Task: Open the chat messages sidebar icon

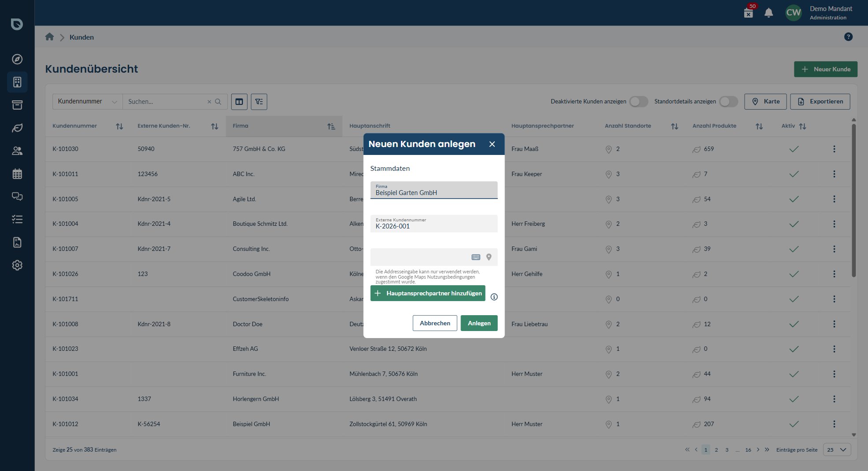Action: (17, 196)
